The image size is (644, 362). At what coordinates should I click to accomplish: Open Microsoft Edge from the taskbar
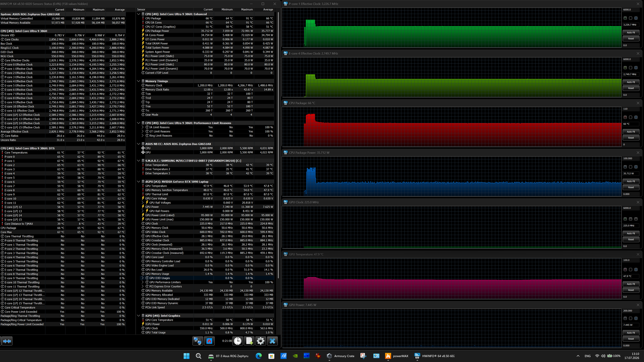click(x=259, y=356)
